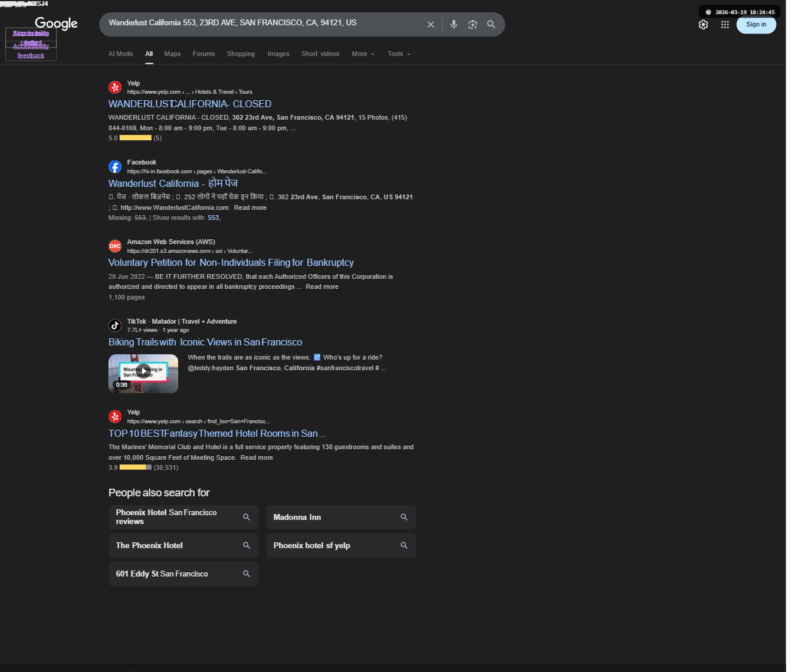
Task: Clear the search box with the X icon
Action: 431,25
